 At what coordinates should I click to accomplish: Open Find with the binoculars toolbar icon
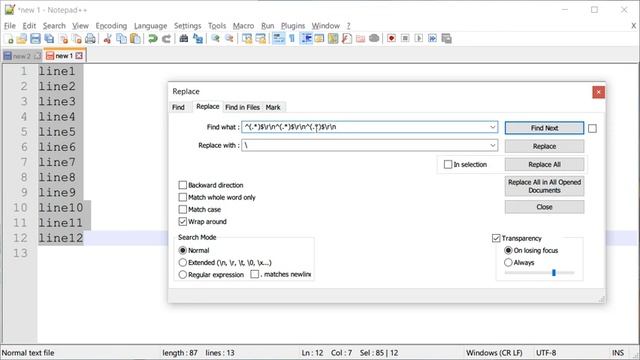pos(184,39)
